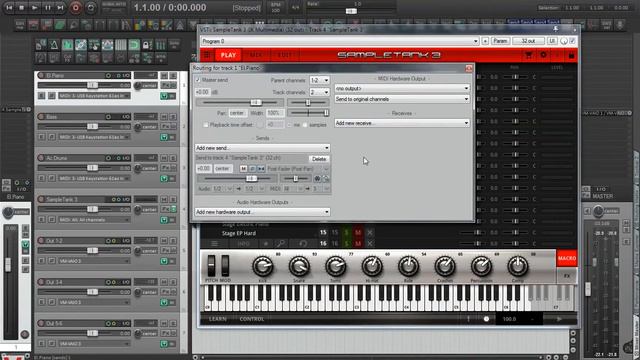
Task: Click the SampleTank lock icon
Action: point(571,55)
